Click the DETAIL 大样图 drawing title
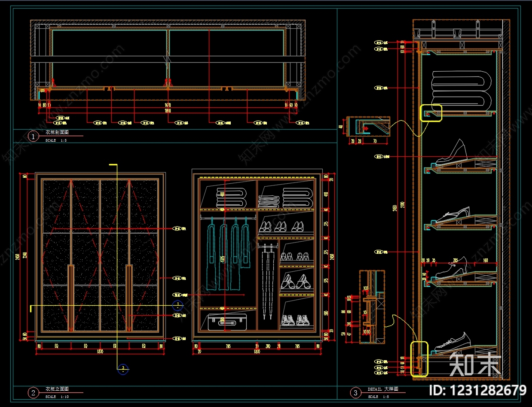 pyautogui.click(x=383, y=389)
